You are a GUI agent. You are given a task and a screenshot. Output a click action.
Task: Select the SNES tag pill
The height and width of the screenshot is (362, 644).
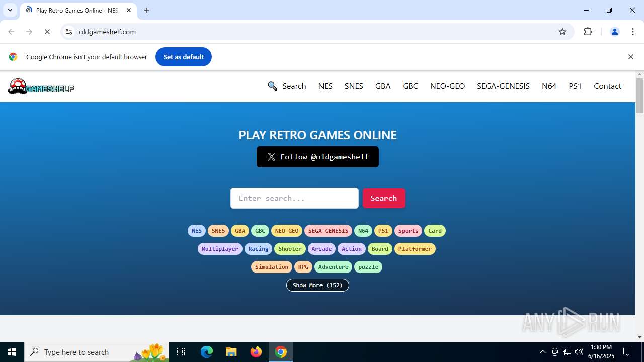(x=218, y=231)
